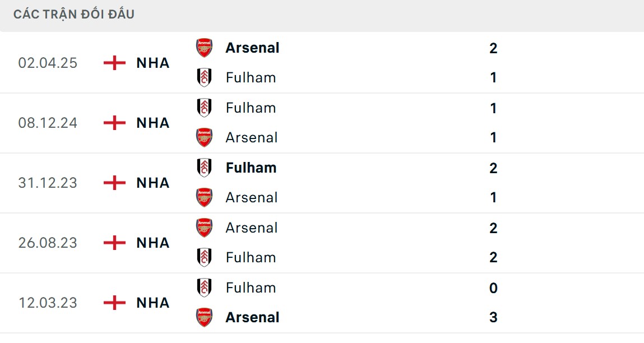Select the NHA league label for 08.12.24

tap(152, 123)
